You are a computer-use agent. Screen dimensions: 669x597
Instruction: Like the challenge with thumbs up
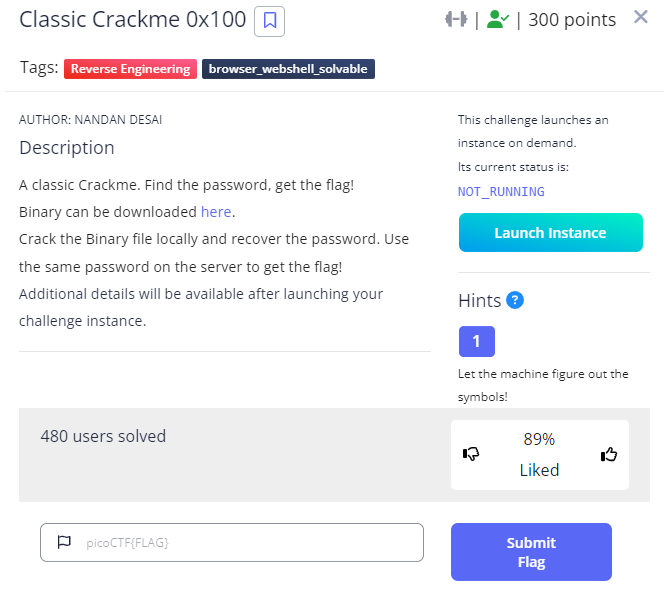click(608, 454)
